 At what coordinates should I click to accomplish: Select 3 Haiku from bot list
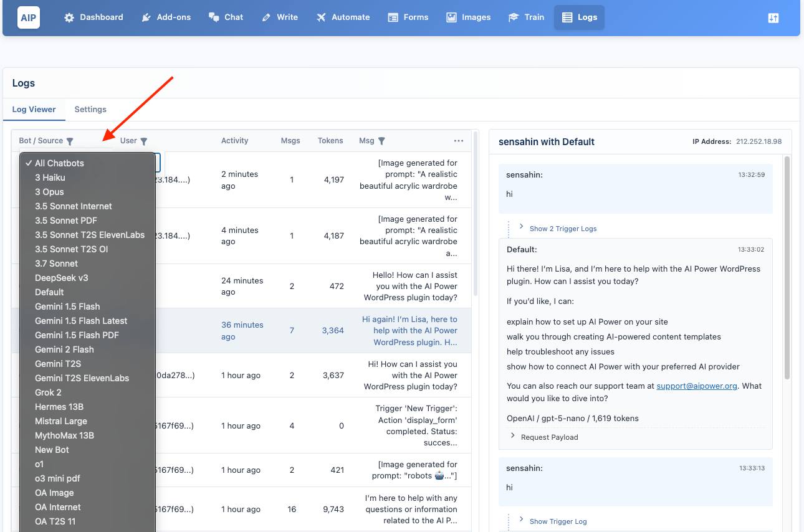(87, 178)
